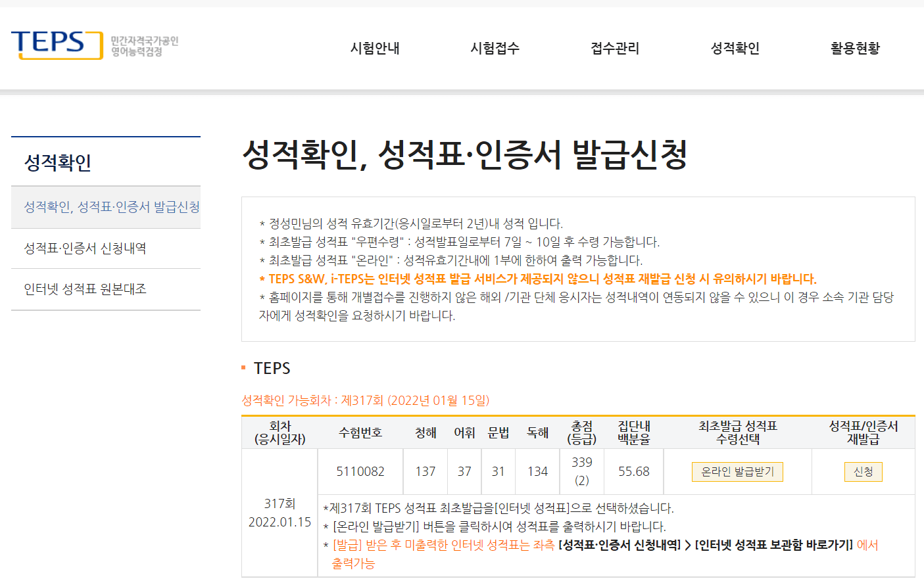
Task: Click the 제317회 TEPS 성적표 최초발급 note
Action: (498, 508)
